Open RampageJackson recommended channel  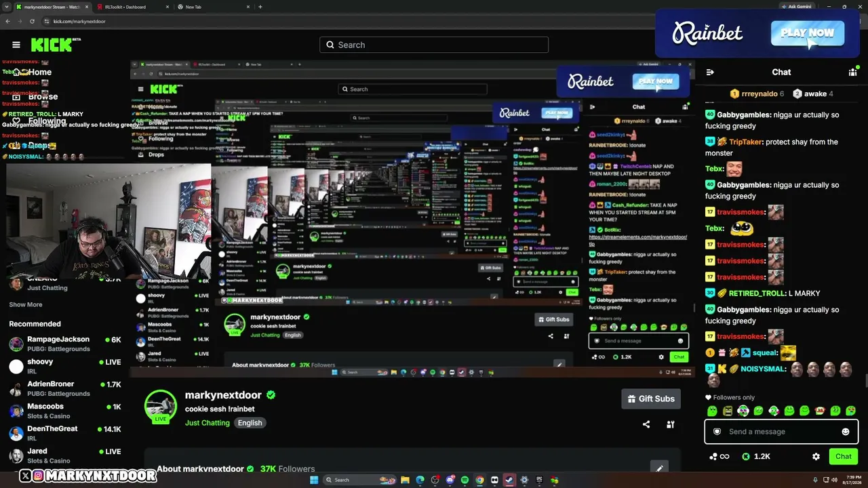pos(65,344)
